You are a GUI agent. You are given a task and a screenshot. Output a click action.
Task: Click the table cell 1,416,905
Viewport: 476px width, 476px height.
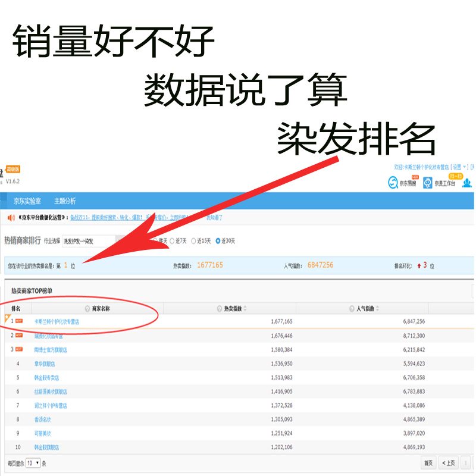point(281,392)
